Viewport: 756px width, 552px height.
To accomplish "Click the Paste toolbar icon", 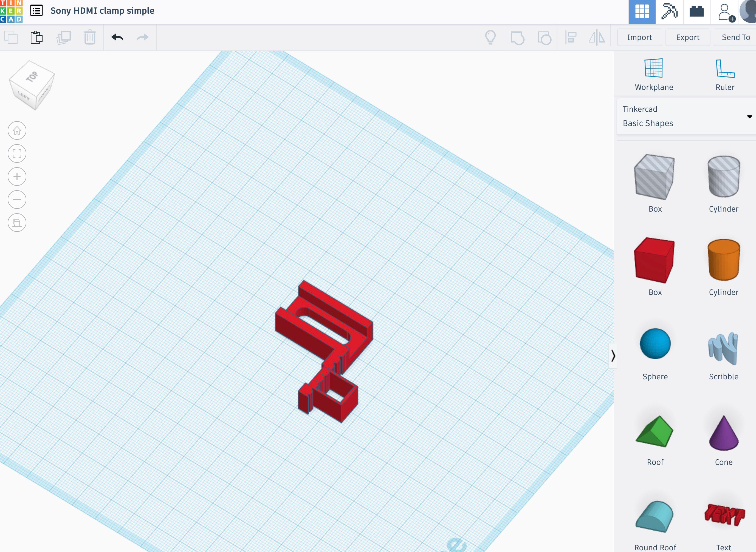I will (36, 37).
